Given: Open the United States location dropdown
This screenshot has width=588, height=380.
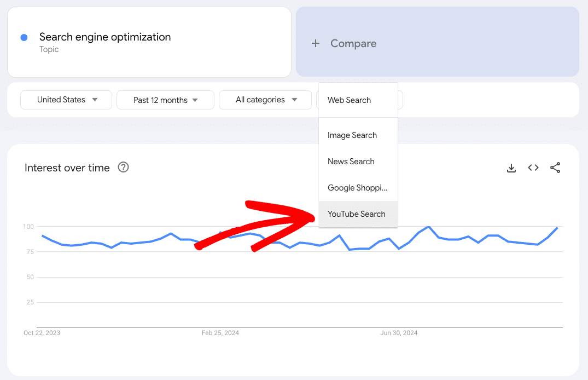Looking at the screenshot, I should click(66, 100).
